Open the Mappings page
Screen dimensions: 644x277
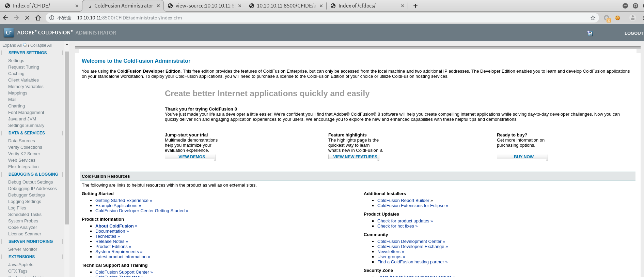click(x=18, y=93)
